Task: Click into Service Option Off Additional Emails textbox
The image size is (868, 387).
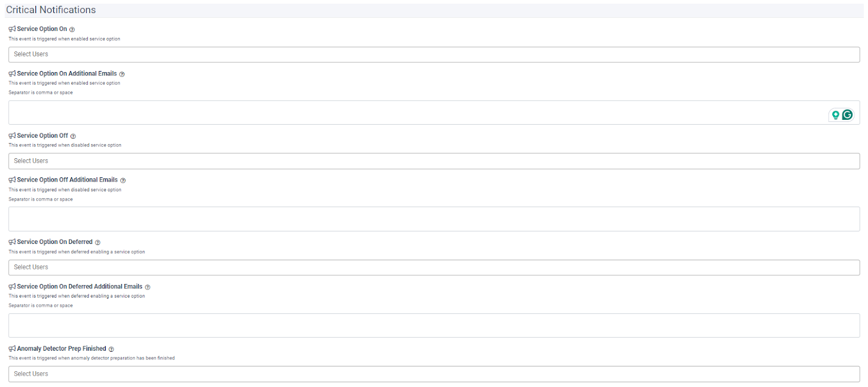Action: [434, 219]
